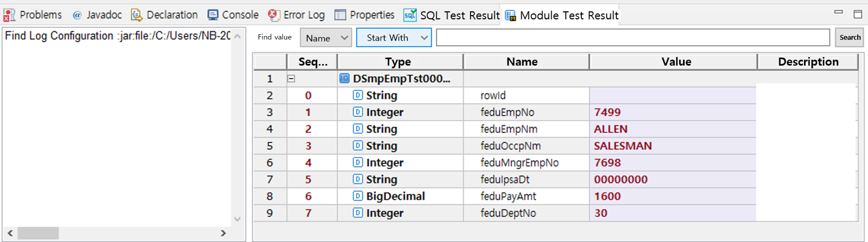This screenshot has width=868, height=242.
Task: Click the SQL Test Result icon
Action: click(410, 15)
